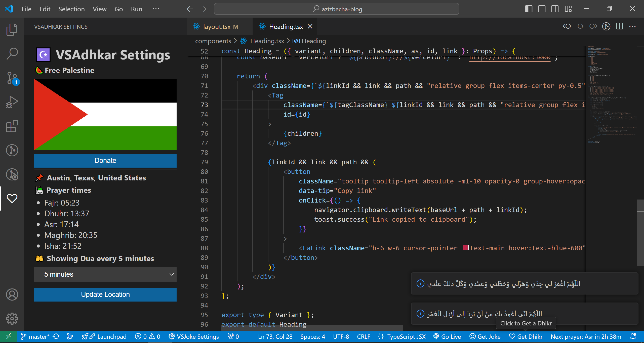Toggle the bottom panel layout icon

coord(542,9)
